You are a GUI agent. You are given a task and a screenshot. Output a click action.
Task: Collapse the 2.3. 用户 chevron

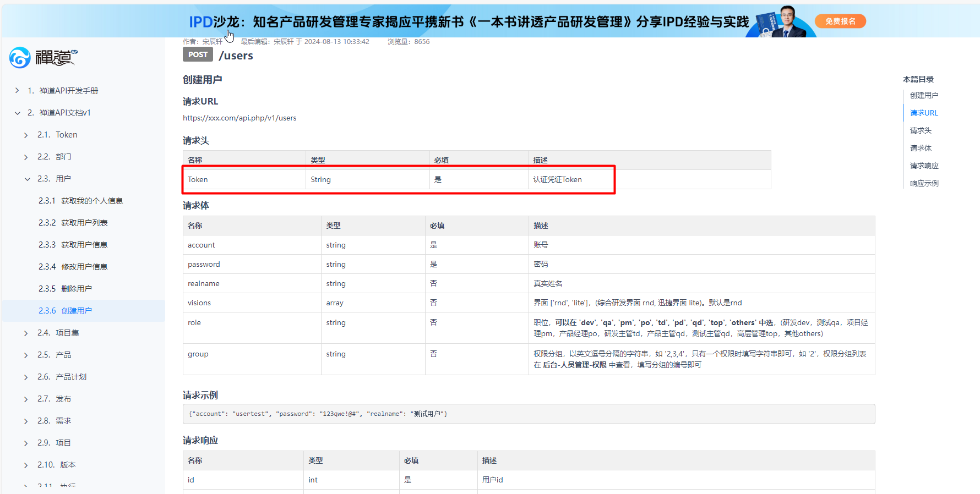point(27,179)
